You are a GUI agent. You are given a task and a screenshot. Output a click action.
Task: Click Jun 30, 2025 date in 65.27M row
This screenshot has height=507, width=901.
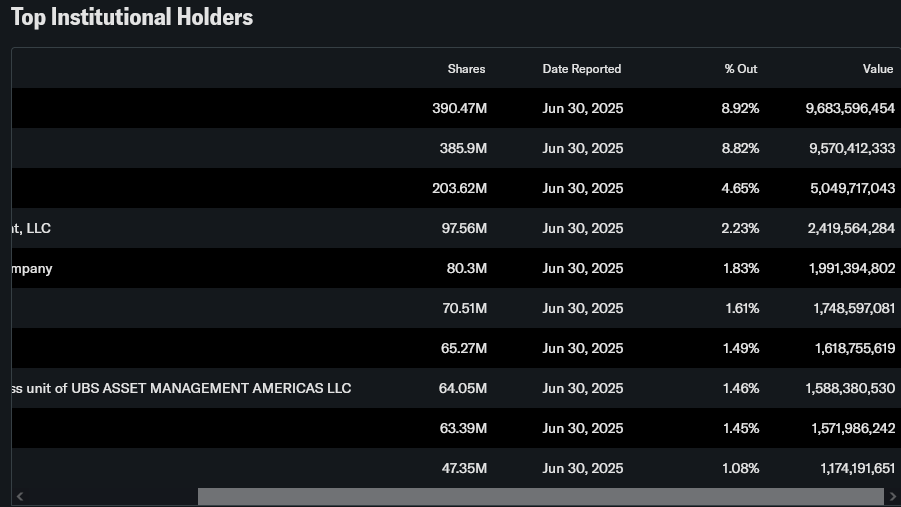(x=583, y=348)
